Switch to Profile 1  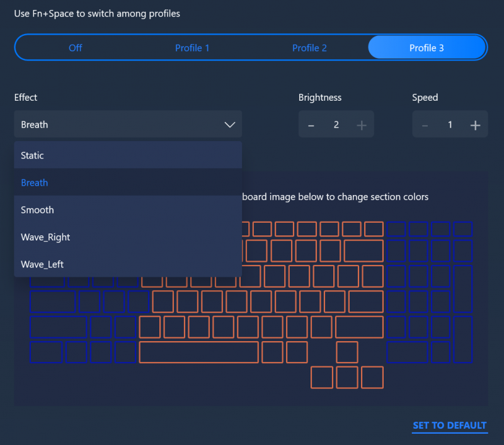pos(192,47)
